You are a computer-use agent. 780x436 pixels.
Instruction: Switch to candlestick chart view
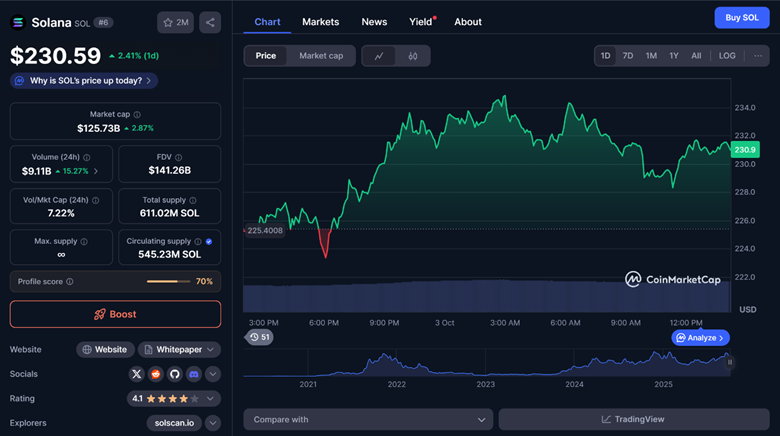[413, 56]
